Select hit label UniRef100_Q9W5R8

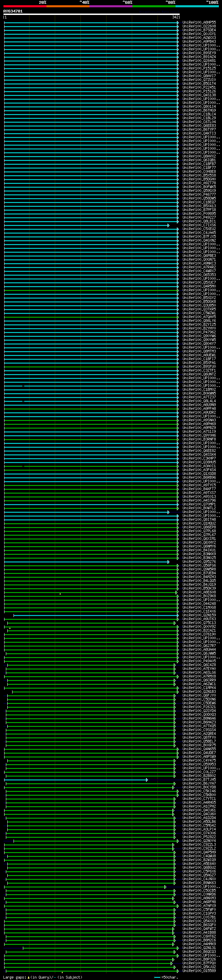pyautogui.click(x=199, y=569)
